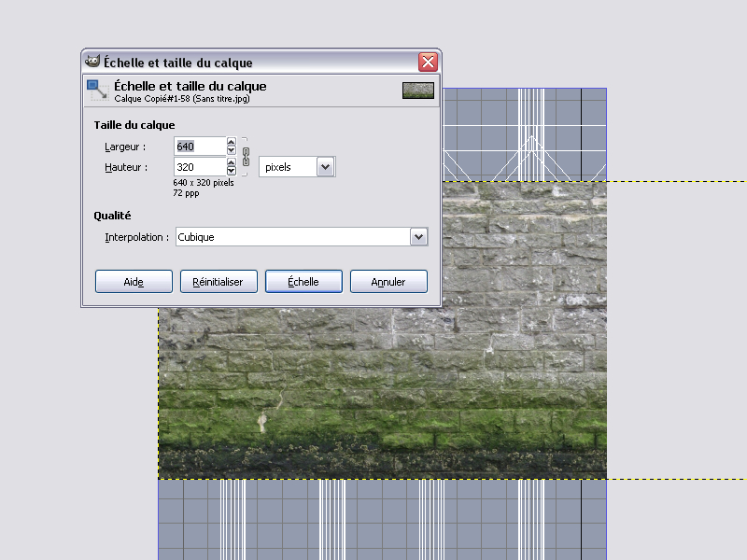Decrease Largeur with the down arrow
Viewport: 747px width, 560px height.
point(232,151)
